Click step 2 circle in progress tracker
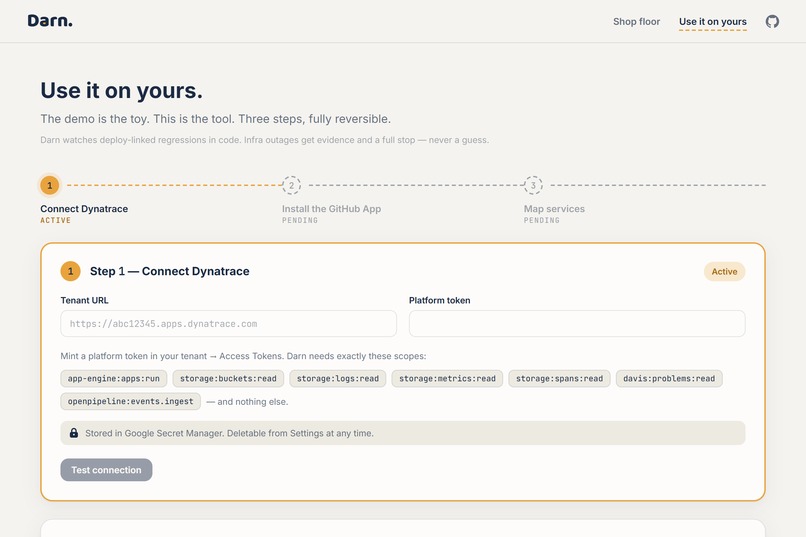The width and height of the screenshot is (806, 537). [x=291, y=186]
